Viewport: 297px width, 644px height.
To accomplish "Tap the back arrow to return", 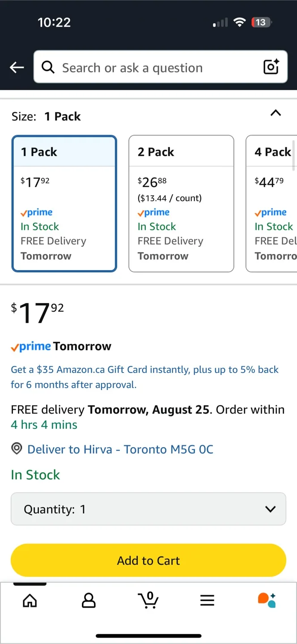I will (17, 67).
